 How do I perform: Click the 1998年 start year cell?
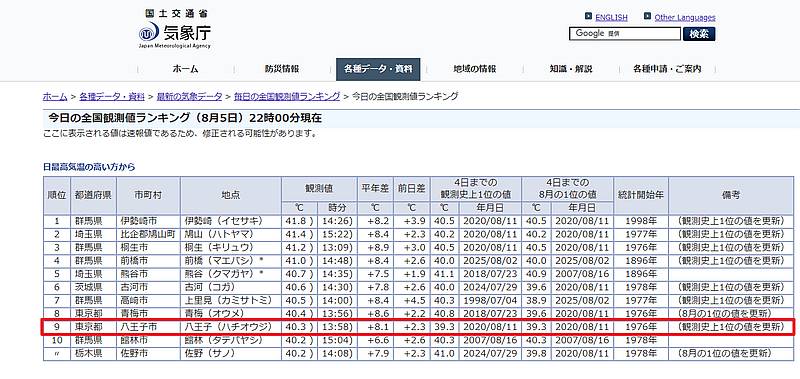(641, 221)
